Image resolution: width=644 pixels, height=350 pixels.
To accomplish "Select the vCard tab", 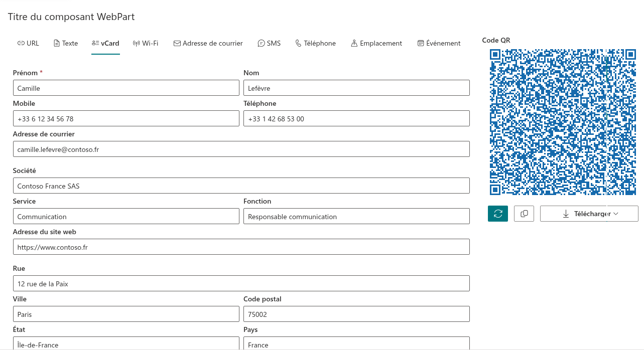I will point(105,43).
